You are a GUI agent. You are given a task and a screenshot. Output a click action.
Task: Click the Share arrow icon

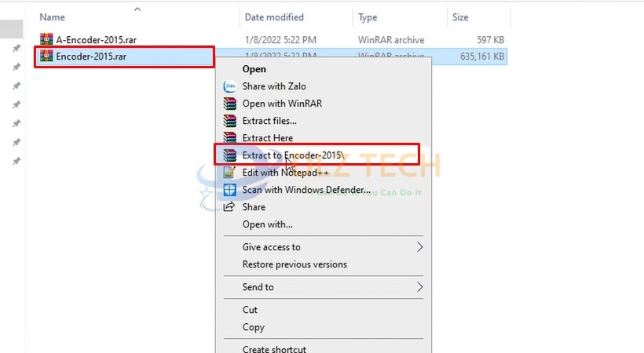229,207
